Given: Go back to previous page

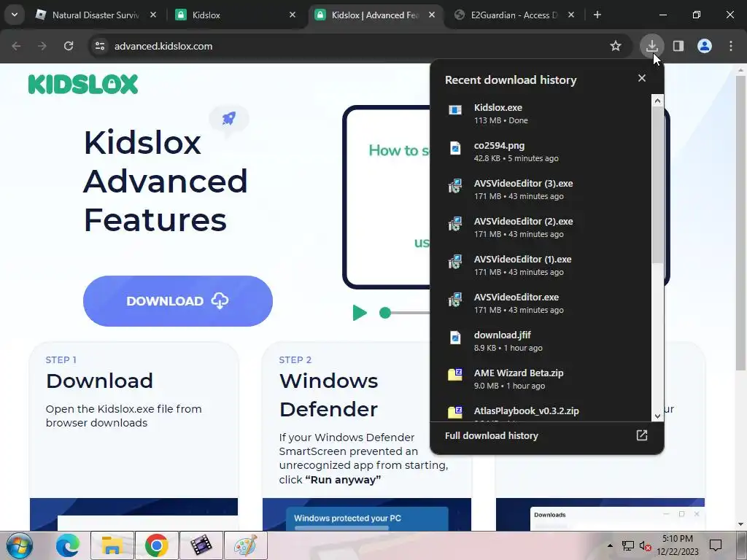Looking at the screenshot, I should pos(16,46).
